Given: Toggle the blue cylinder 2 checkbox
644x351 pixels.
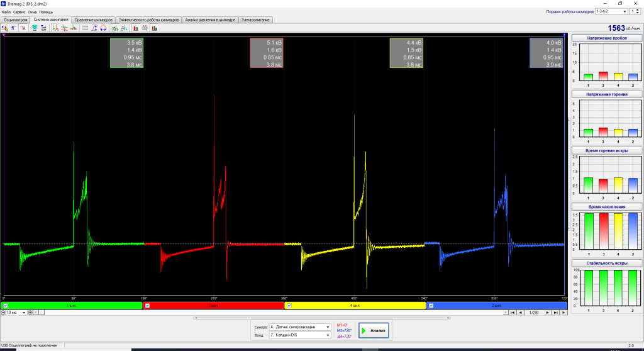Looking at the screenshot, I should tap(431, 306).
